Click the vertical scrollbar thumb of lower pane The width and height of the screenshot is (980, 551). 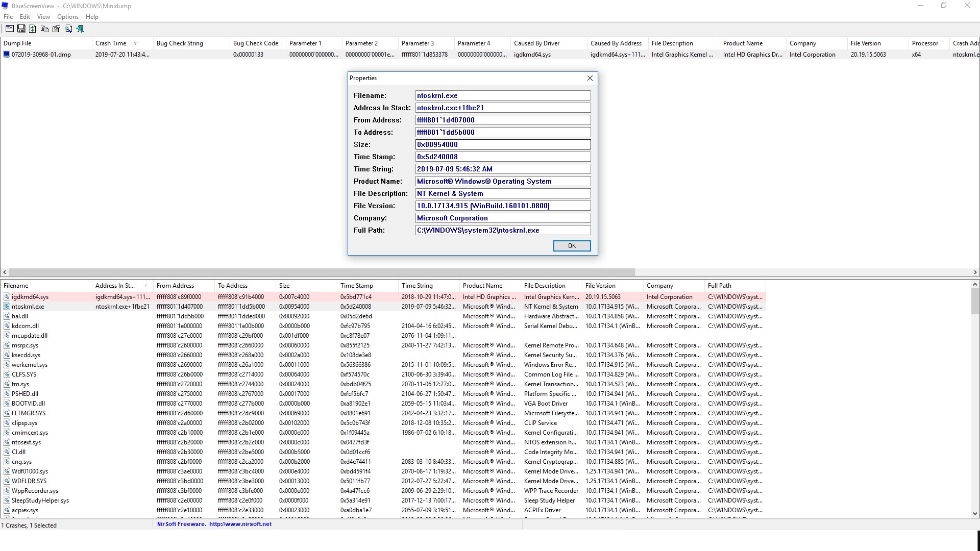point(975,302)
